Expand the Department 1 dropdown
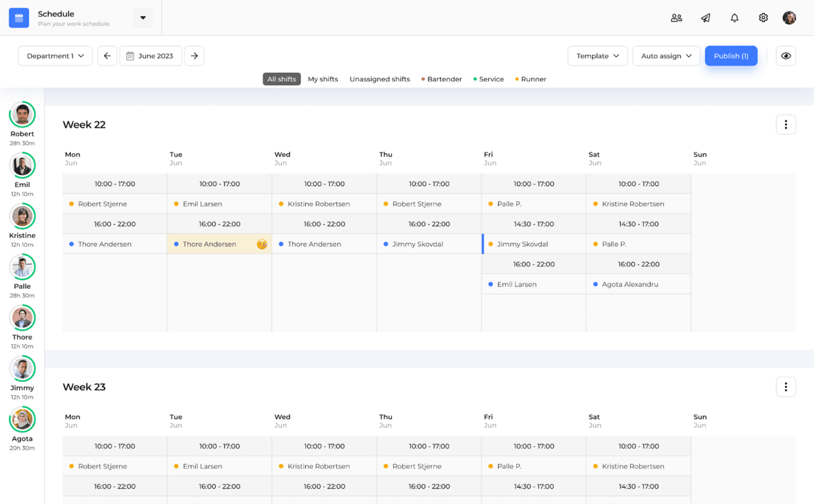Viewport: 814px width, 504px height. point(55,56)
